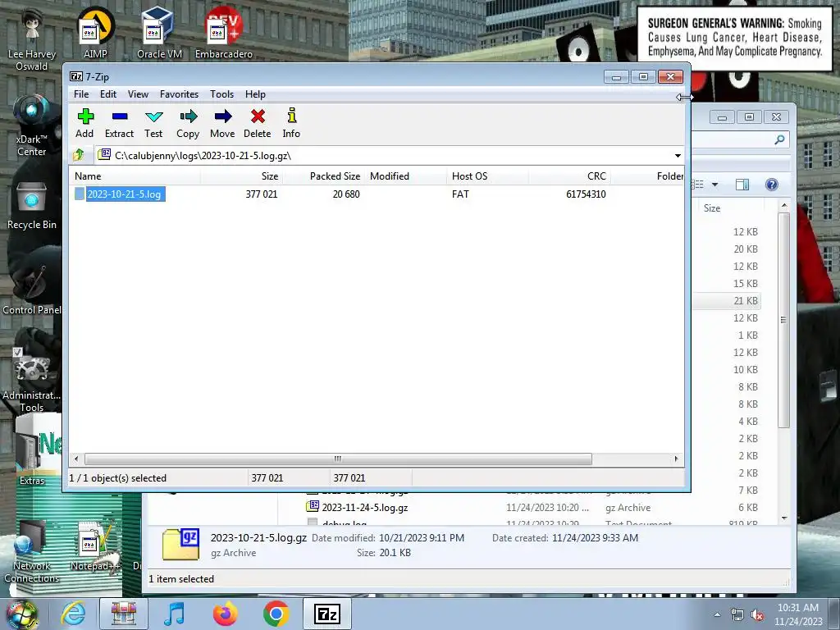Toggle the Explorer preview pane icon
This screenshot has width=840, height=630.
point(742,185)
